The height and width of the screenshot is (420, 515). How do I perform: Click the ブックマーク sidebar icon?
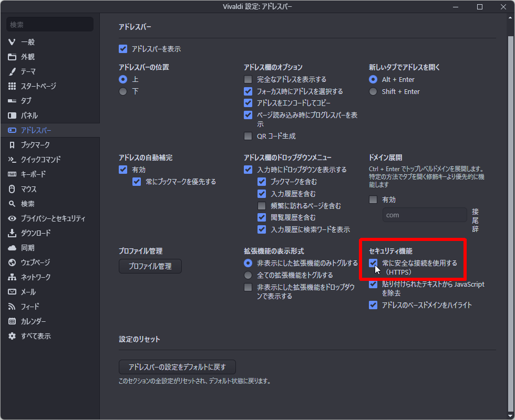click(33, 144)
